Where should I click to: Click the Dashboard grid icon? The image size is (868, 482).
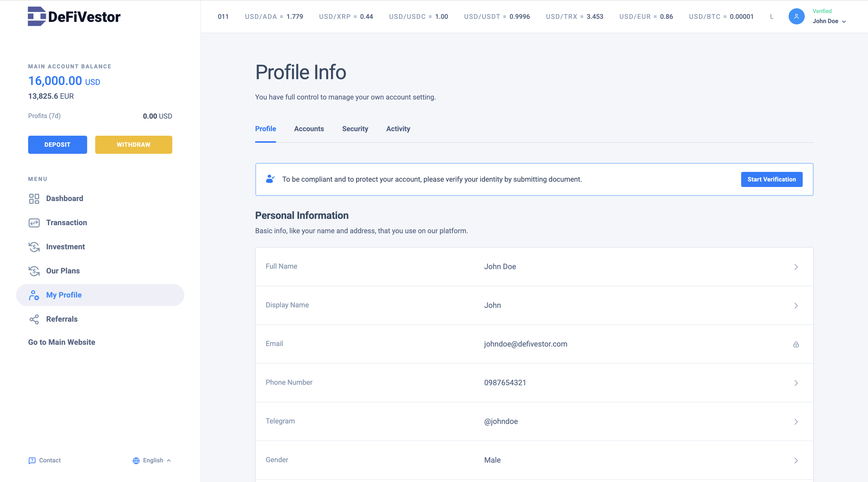click(x=34, y=199)
